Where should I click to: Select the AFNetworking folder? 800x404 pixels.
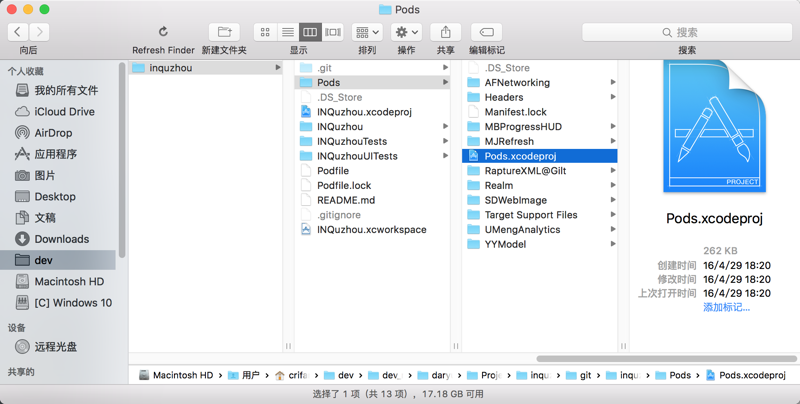pos(540,83)
